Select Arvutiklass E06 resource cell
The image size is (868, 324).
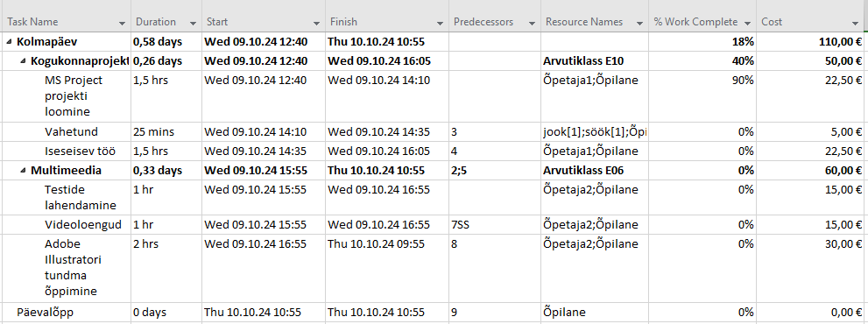(595, 171)
